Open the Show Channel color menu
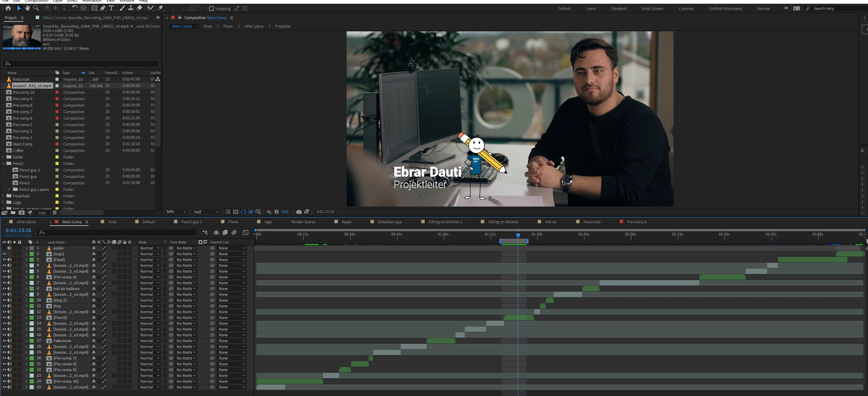 coord(269,212)
